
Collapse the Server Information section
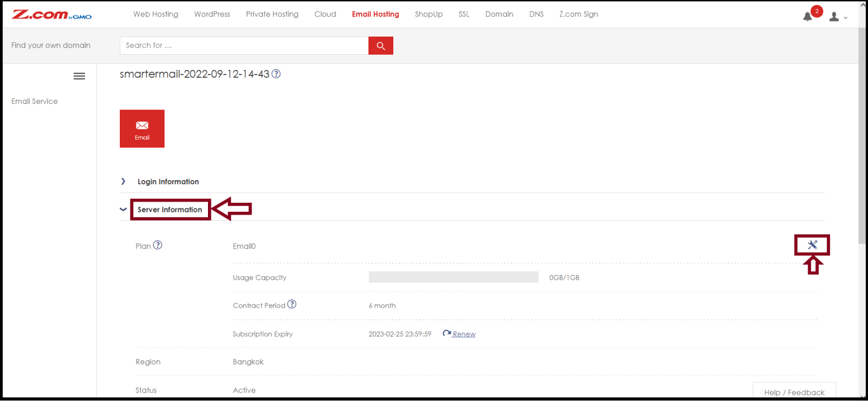pyautogui.click(x=170, y=210)
